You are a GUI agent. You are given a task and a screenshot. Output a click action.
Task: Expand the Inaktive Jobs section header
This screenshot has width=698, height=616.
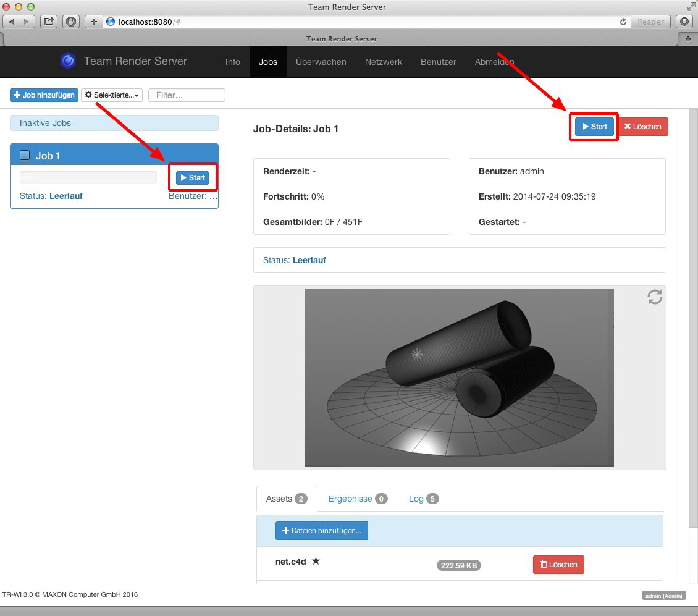tap(114, 123)
